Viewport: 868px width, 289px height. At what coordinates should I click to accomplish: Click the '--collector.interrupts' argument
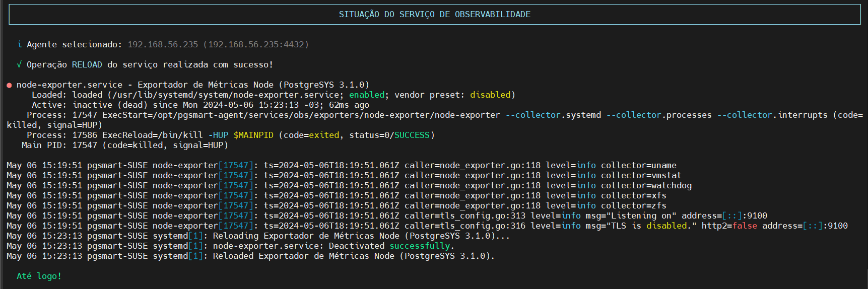772,115
